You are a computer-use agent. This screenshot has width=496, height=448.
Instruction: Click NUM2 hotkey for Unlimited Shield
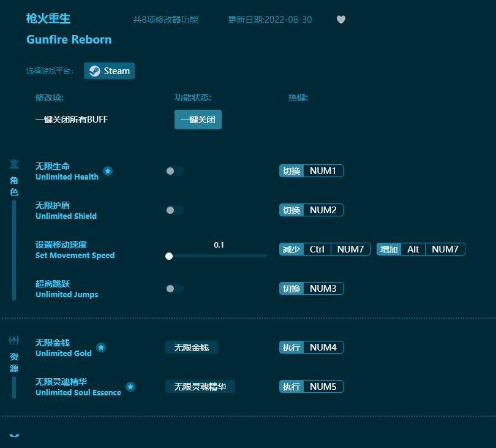323,210
